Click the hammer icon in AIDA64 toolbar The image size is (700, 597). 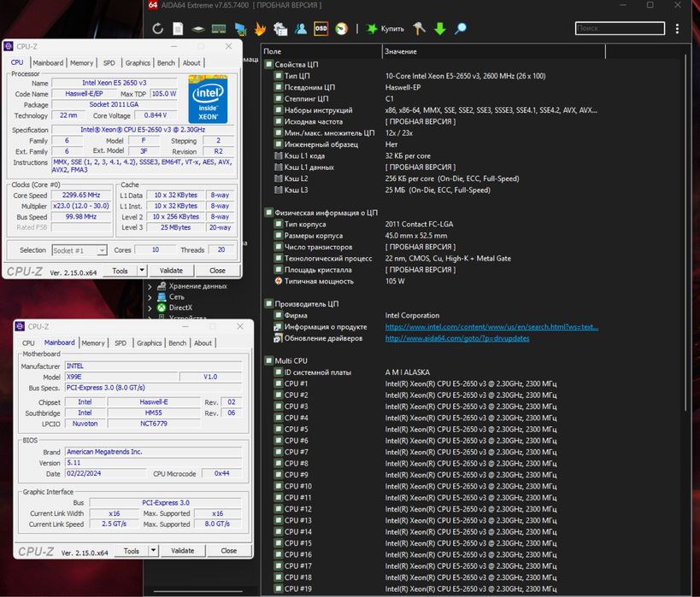(x=419, y=29)
